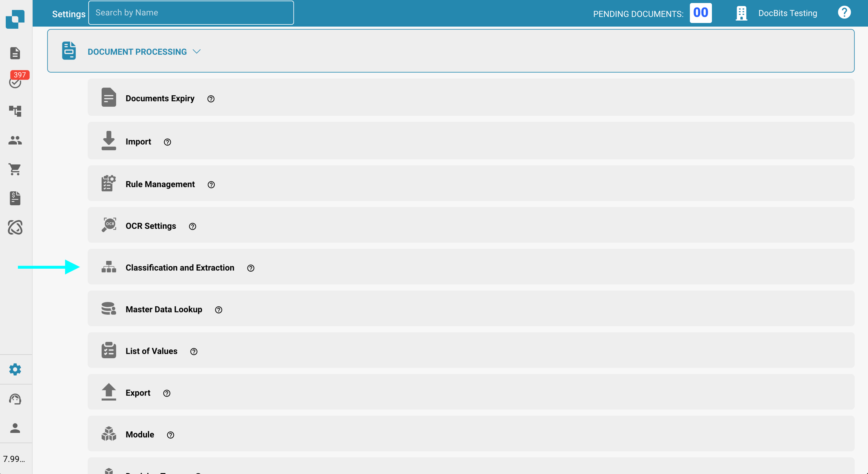Open the workflow hierarchy sidebar icon
The image size is (868, 474).
pos(15,111)
